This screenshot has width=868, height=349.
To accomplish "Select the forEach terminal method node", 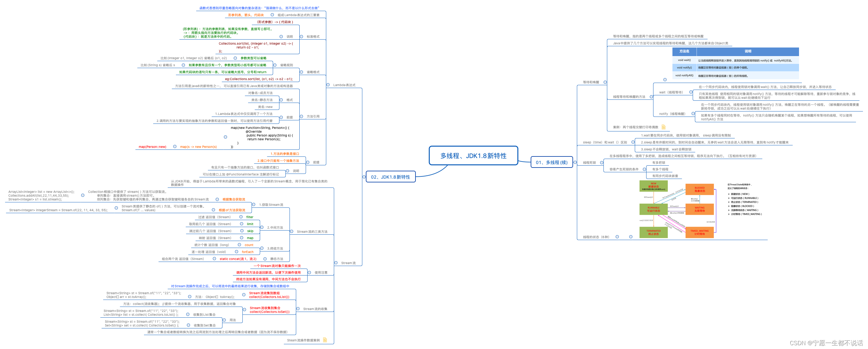I will 247,252.
